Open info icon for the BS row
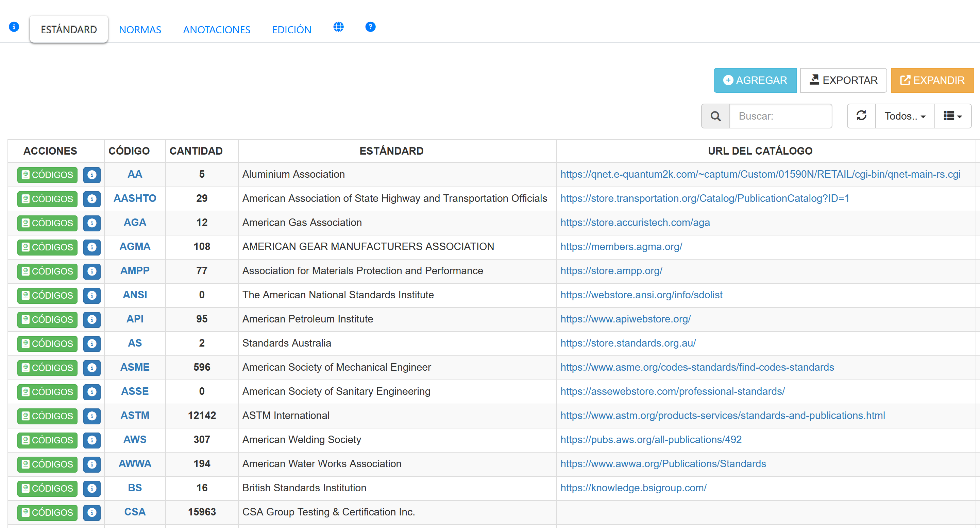Viewport: 980px width, 528px height. tap(92, 489)
